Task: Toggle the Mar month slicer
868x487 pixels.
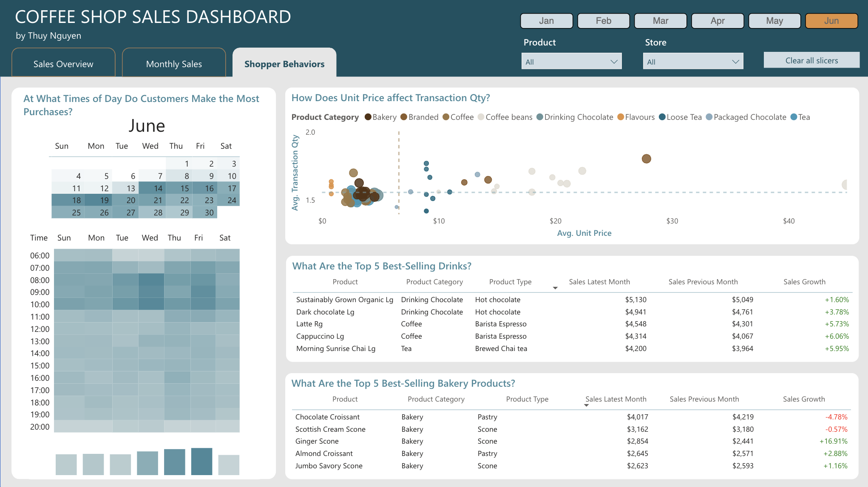Action: click(x=660, y=20)
